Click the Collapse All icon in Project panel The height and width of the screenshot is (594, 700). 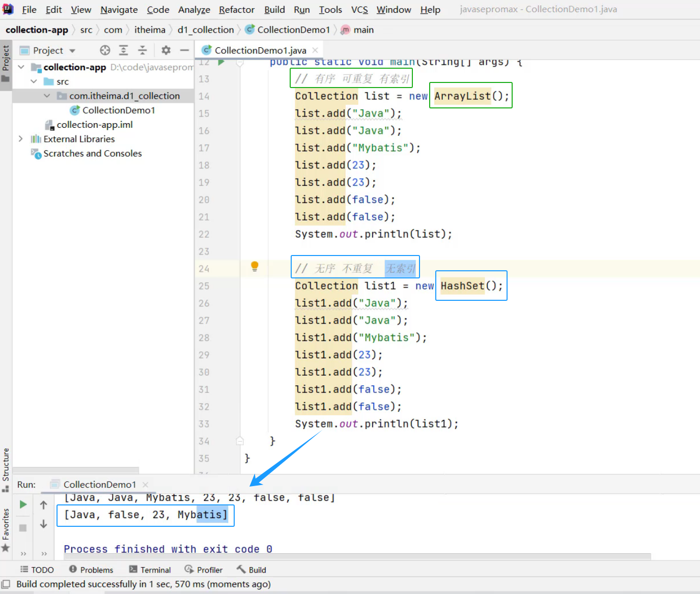143,50
